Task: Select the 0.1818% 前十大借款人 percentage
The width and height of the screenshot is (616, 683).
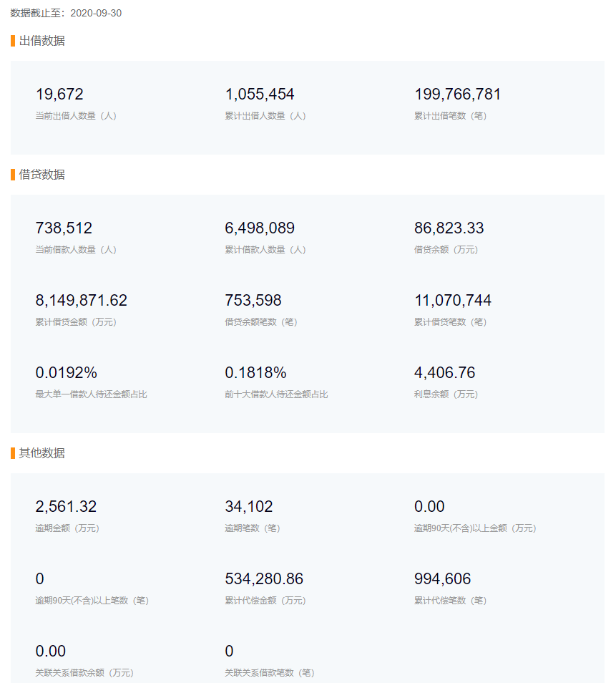Action: coord(255,372)
